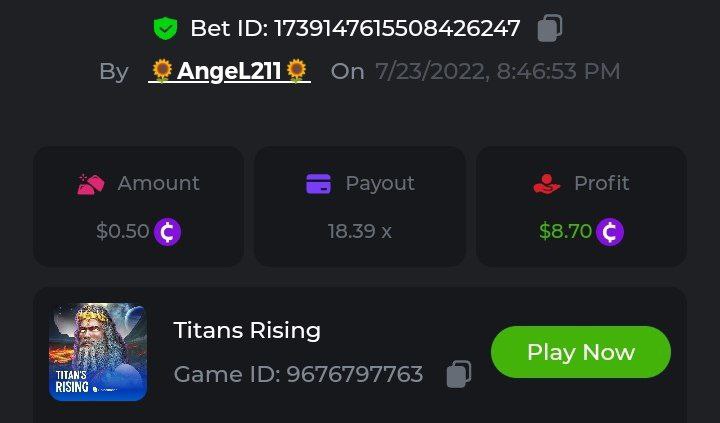Click the Profit label
Screen dimensions: 720x423
(x=601, y=183)
